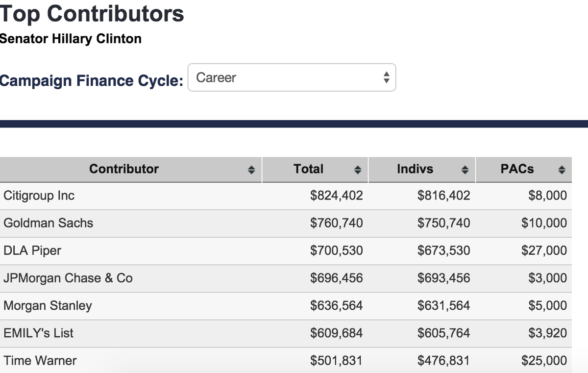Click the $636,564 total value

coord(337,305)
